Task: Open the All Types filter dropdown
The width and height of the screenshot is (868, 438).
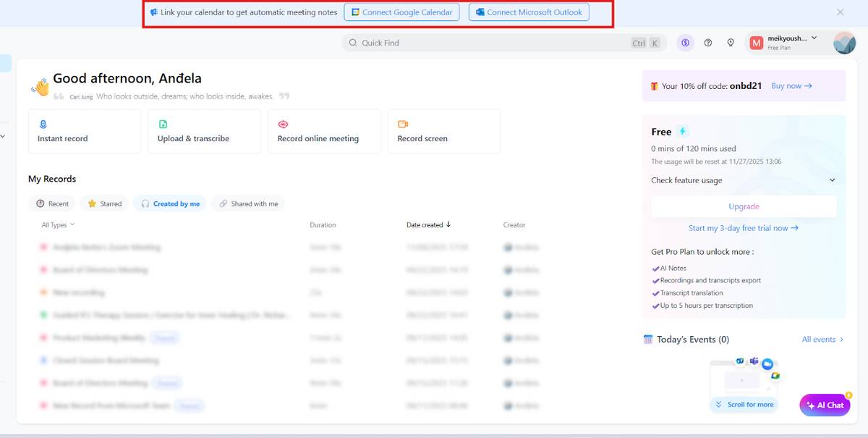Action: pyautogui.click(x=58, y=225)
